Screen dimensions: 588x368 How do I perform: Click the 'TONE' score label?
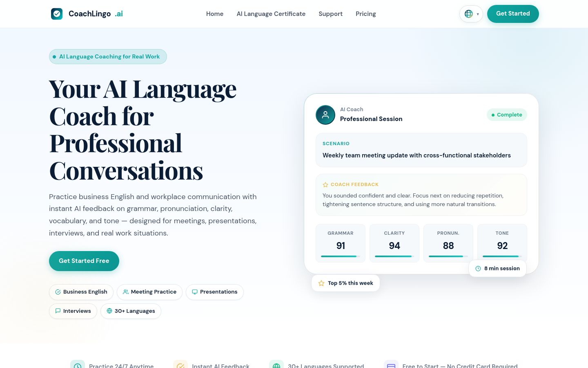(x=502, y=233)
